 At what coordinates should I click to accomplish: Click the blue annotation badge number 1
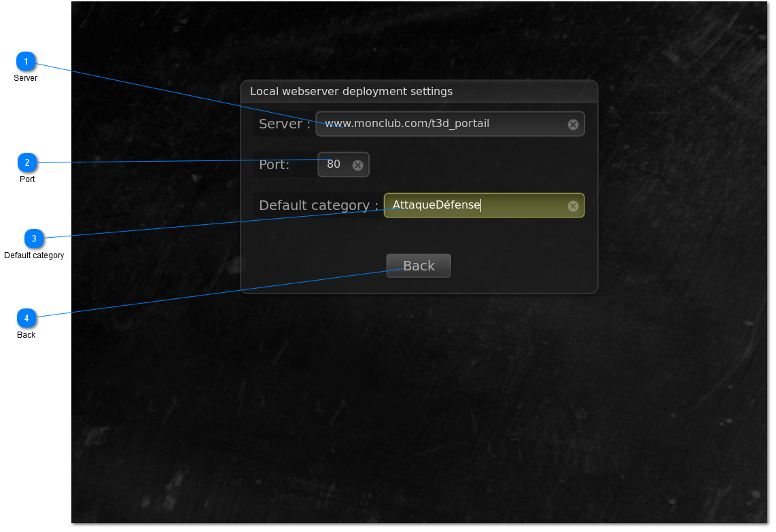click(x=26, y=61)
